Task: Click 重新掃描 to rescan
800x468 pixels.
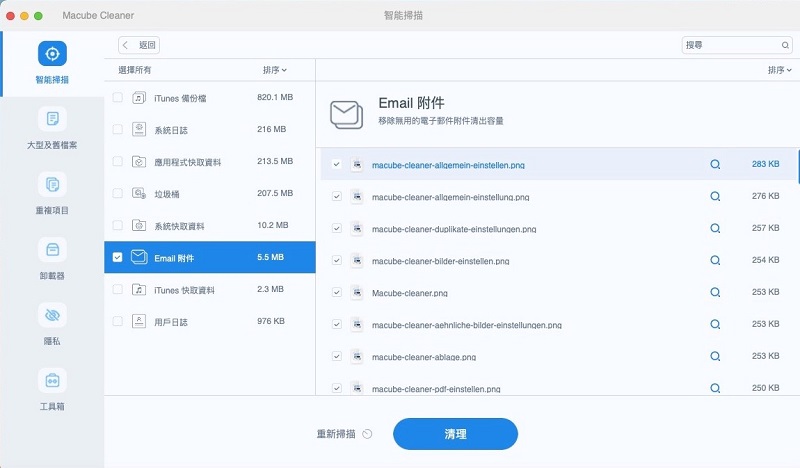Action: 336,434
